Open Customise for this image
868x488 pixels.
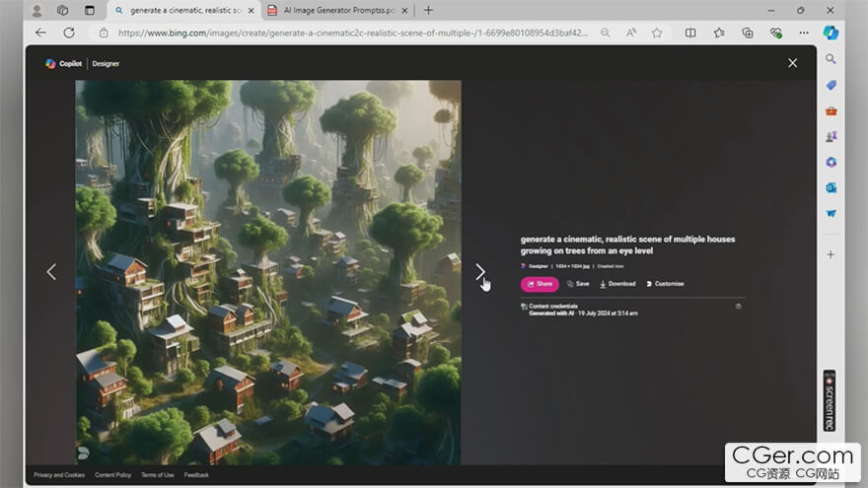[x=665, y=284]
